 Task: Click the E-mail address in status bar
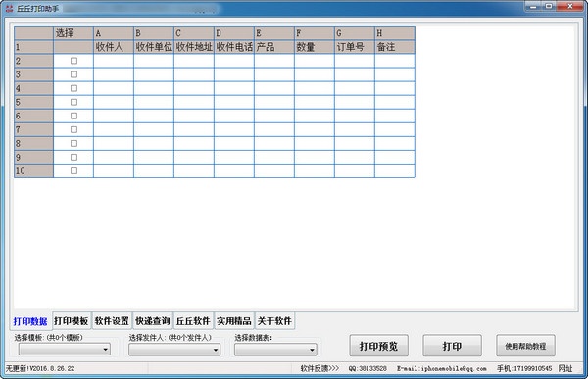click(442, 369)
